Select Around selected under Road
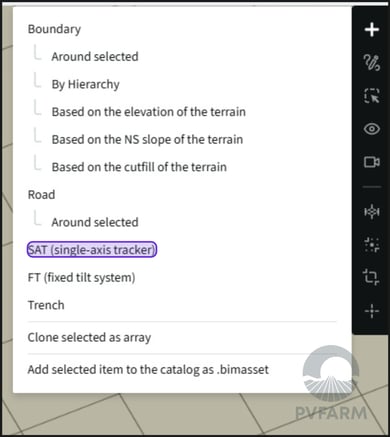390x437 pixels. pos(95,222)
